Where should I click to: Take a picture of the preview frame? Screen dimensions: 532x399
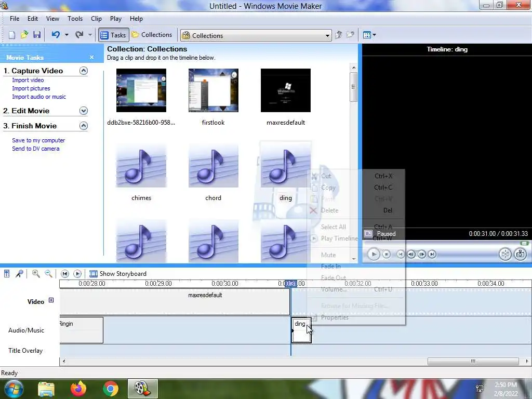[x=520, y=254]
